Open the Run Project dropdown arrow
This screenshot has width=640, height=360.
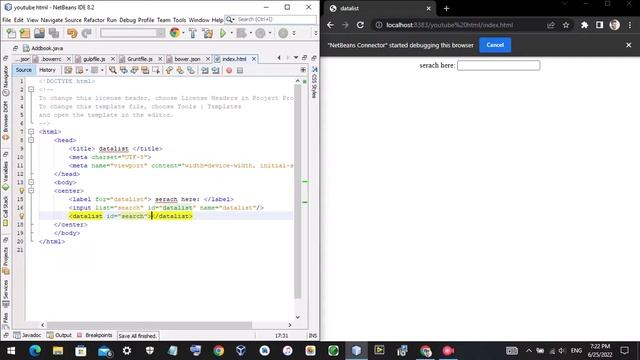coord(231,33)
